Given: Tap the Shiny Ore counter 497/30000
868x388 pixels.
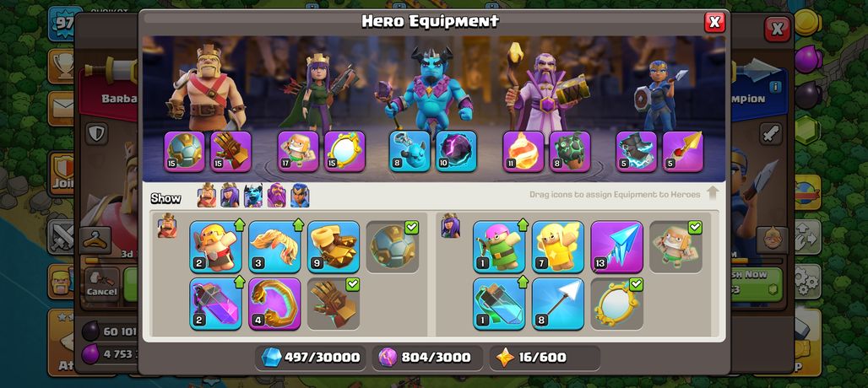Looking at the screenshot, I should click(x=310, y=358).
